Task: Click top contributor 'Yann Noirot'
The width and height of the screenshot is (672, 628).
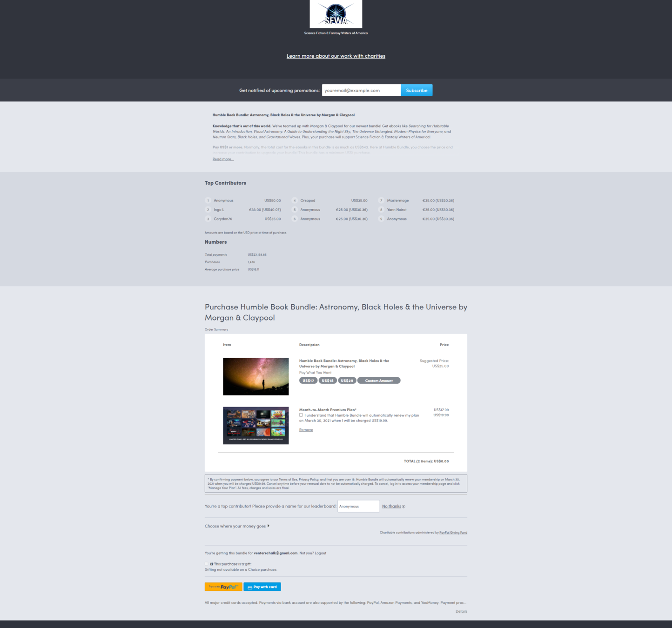Action: point(397,210)
